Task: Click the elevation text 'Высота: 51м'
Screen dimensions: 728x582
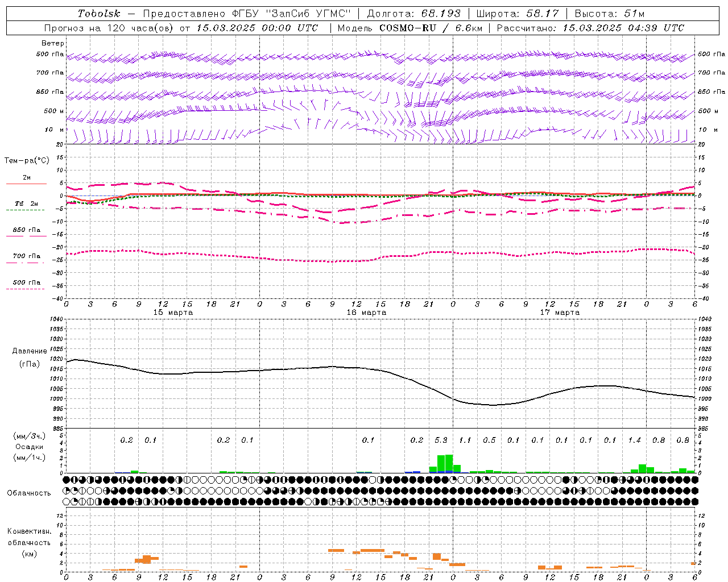Action: (609, 13)
